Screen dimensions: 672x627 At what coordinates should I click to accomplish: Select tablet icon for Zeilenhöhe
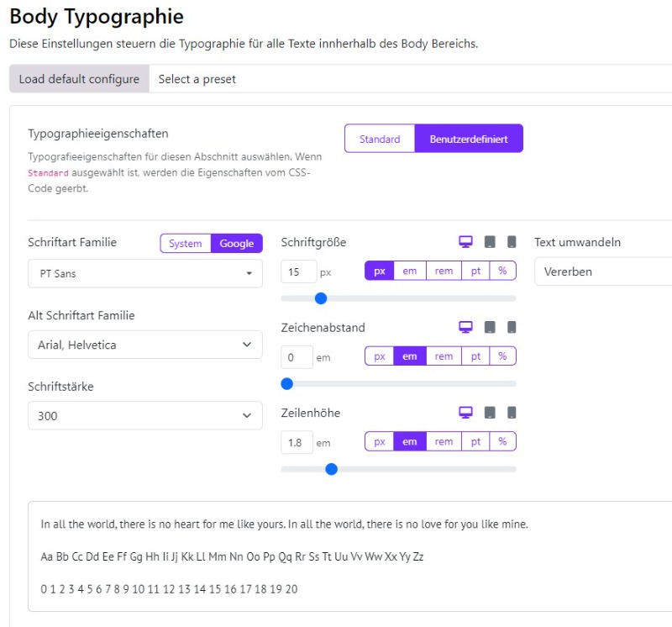[x=490, y=413]
